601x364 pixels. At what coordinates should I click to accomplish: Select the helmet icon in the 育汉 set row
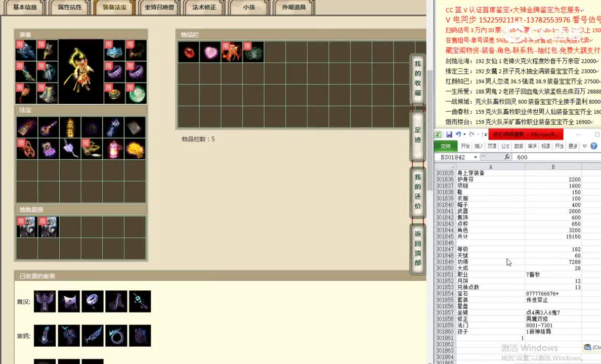68,301
